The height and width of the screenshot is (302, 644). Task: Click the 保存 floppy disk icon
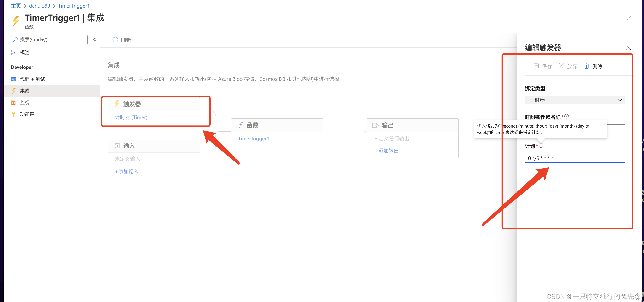536,66
